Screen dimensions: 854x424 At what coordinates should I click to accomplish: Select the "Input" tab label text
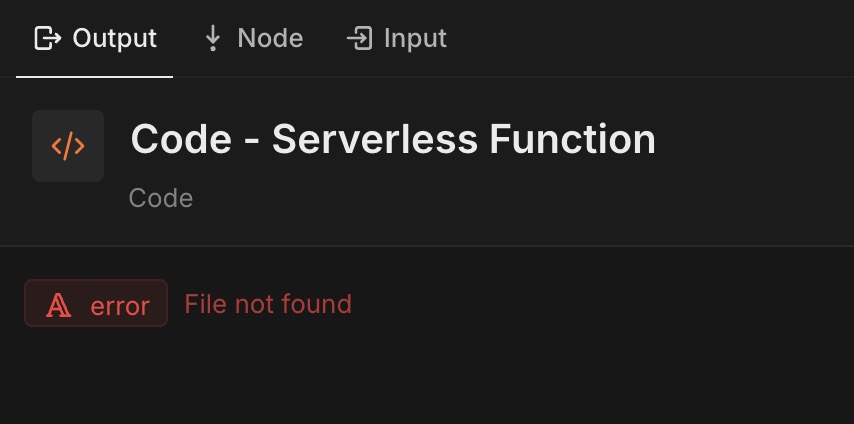[415, 39]
